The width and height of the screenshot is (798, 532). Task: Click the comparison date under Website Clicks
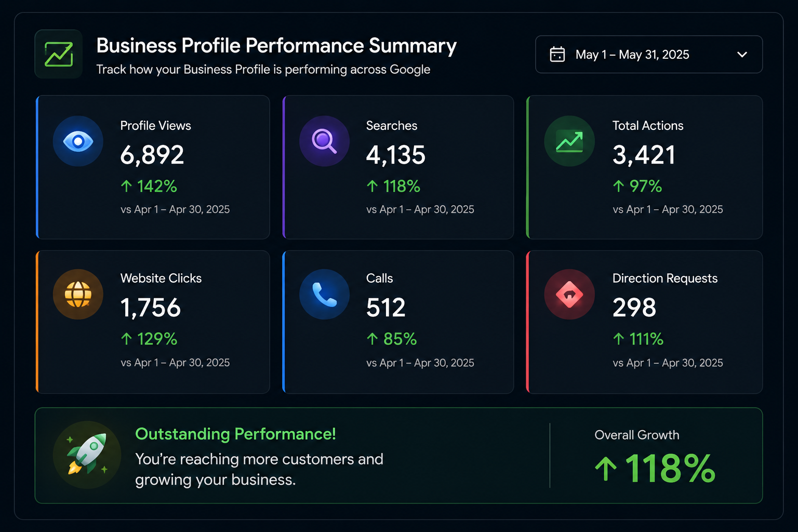tap(175, 363)
